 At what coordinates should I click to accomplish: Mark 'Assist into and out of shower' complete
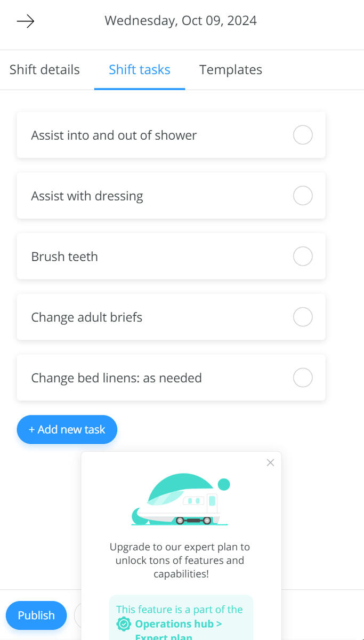tap(303, 135)
